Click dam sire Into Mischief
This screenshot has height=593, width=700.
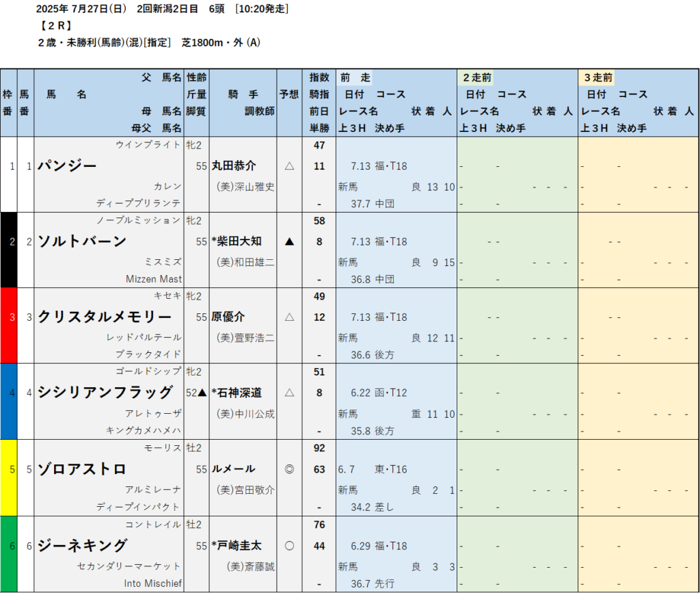click(x=152, y=583)
